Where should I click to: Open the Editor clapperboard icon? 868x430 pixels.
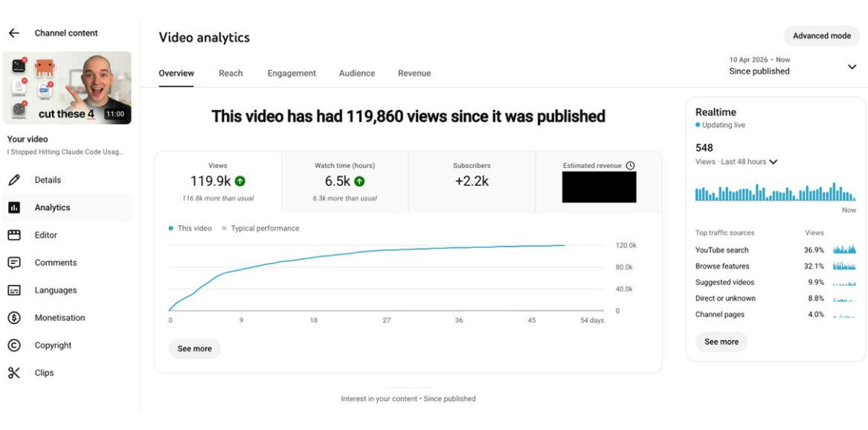[x=14, y=235]
